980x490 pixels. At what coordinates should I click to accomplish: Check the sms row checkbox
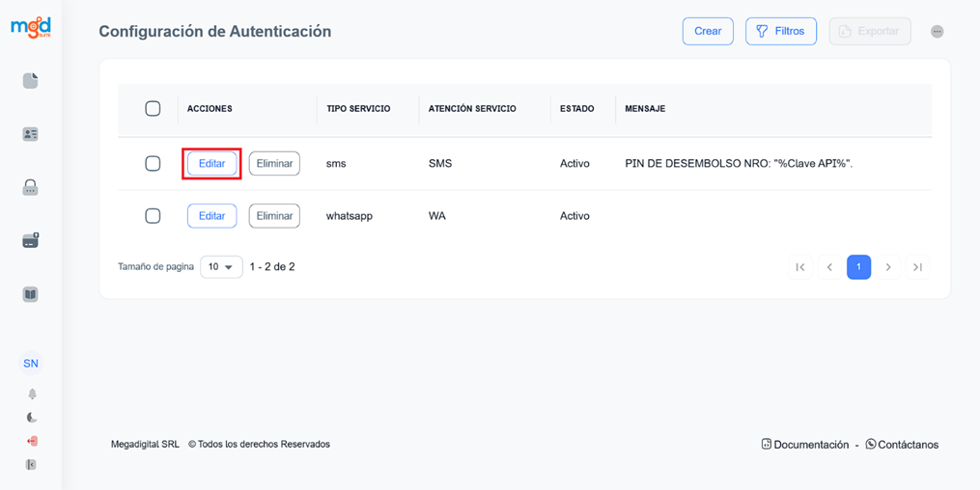pyautogui.click(x=153, y=164)
